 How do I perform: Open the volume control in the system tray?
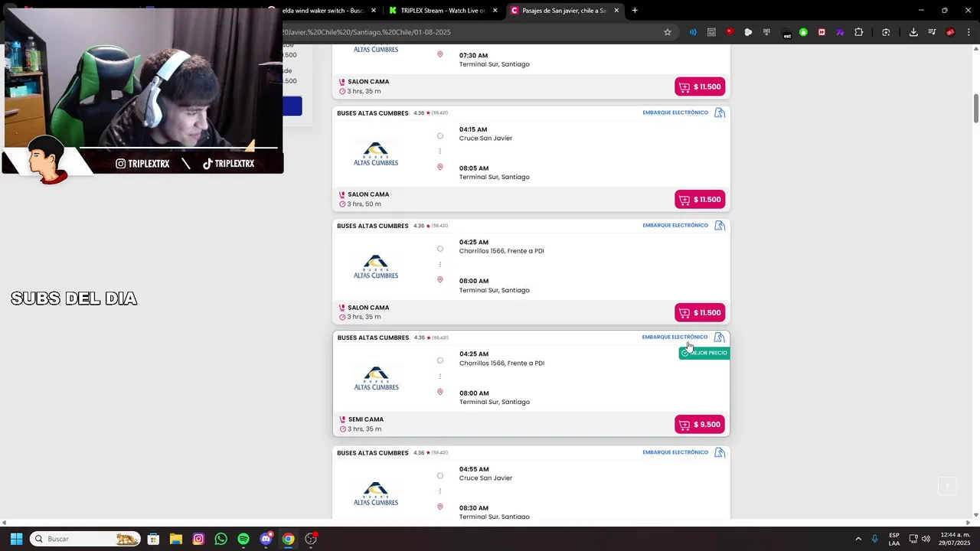[x=926, y=539]
